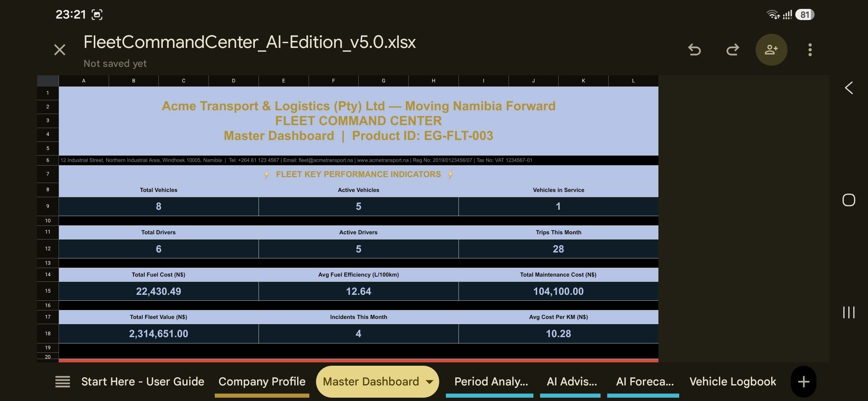868x401 pixels.
Task: Tap the Android back navigation arrow
Action: point(849,88)
